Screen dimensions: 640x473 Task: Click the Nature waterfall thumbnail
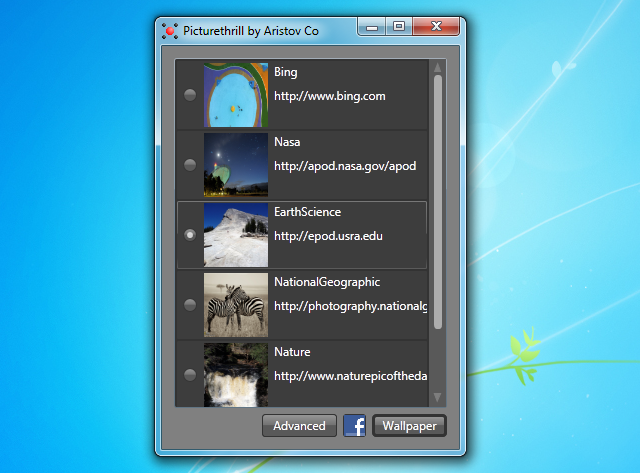(x=235, y=374)
